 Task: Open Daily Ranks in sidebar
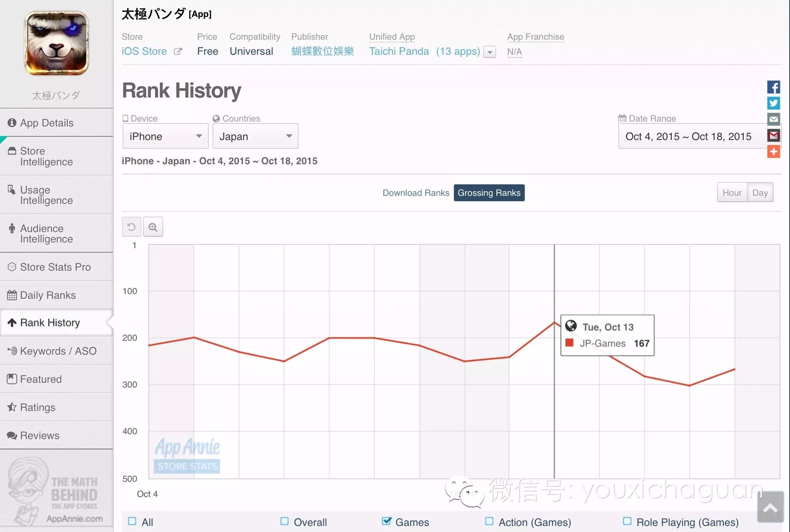click(48, 295)
